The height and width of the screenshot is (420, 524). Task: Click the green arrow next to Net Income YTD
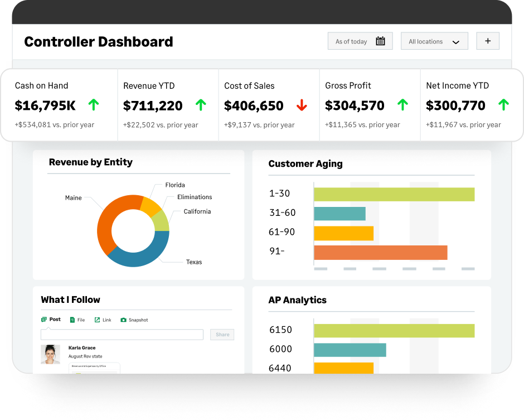pos(503,105)
